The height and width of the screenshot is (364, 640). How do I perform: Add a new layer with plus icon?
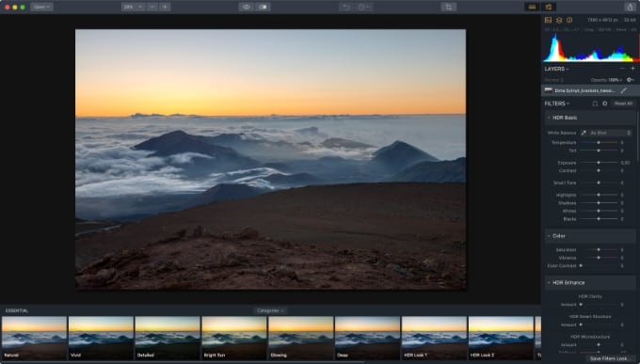(632, 69)
